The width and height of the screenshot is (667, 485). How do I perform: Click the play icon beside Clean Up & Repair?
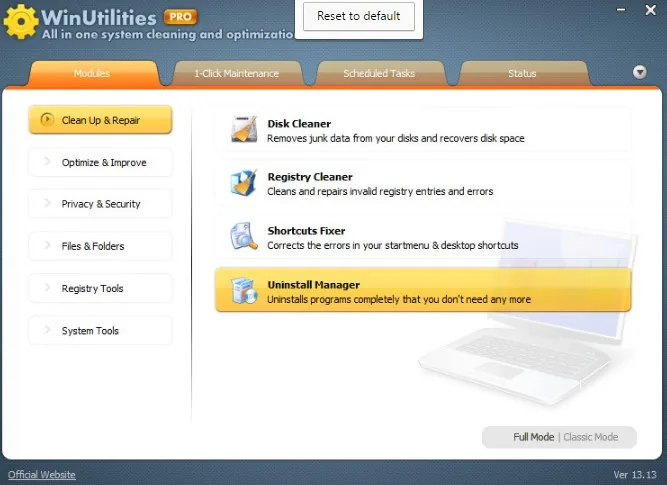(x=47, y=120)
